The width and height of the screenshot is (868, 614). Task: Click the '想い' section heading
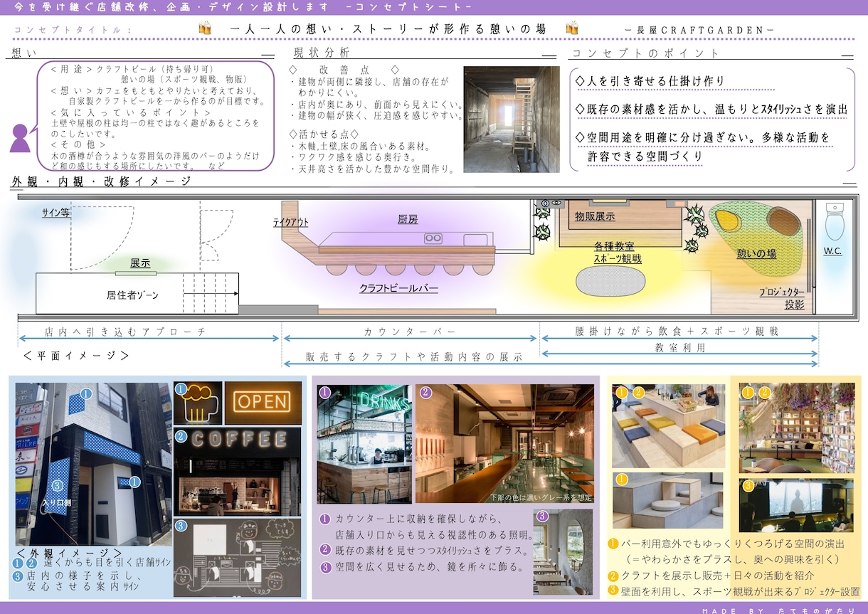tap(24, 54)
